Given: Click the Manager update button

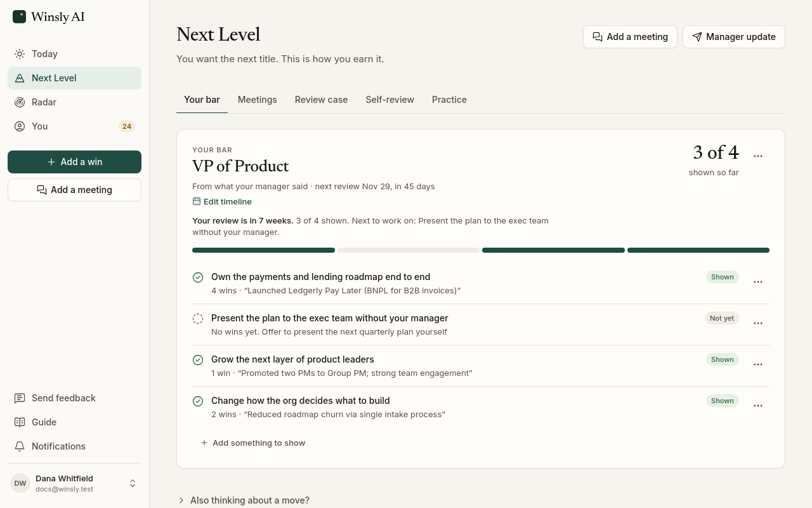Looking at the screenshot, I should [x=734, y=37].
